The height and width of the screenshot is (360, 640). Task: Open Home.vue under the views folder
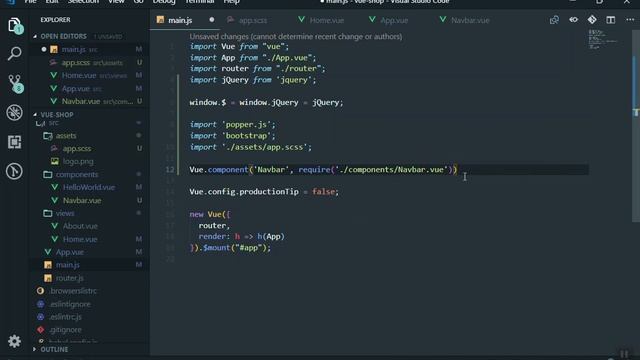pos(80,239)
